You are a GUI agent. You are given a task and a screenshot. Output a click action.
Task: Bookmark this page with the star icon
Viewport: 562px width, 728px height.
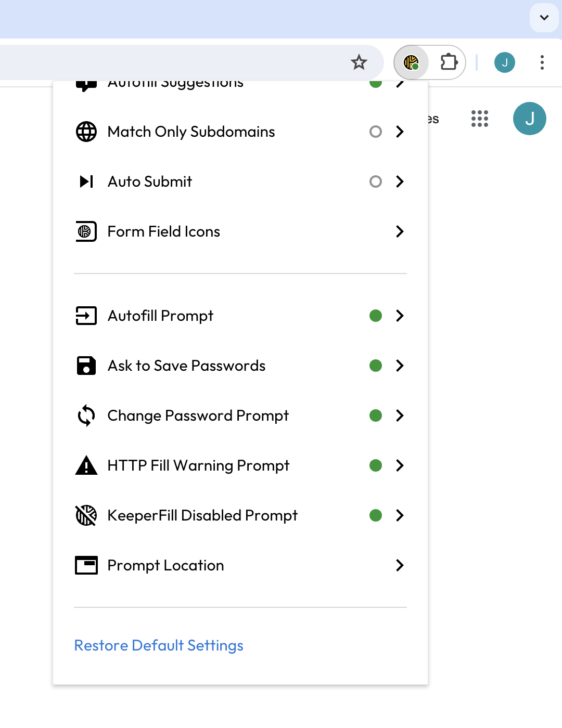coord(359,62)
